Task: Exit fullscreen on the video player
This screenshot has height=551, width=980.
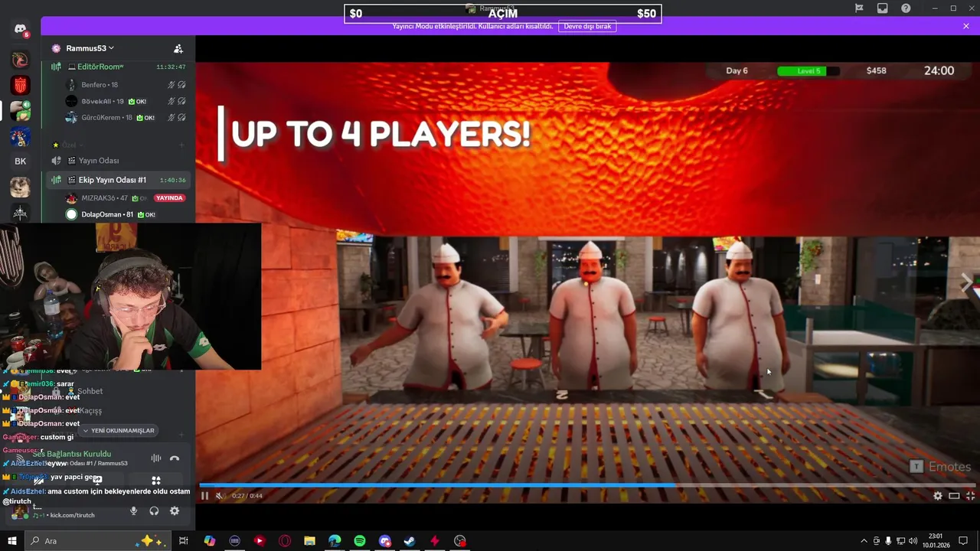Action: tap(970, 496)
